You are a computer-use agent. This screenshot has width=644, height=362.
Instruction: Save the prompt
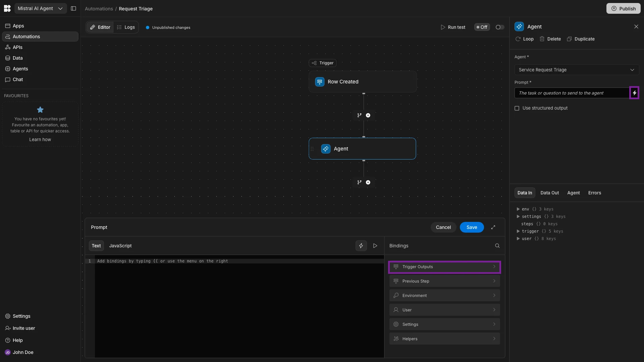tap(471, 227)
